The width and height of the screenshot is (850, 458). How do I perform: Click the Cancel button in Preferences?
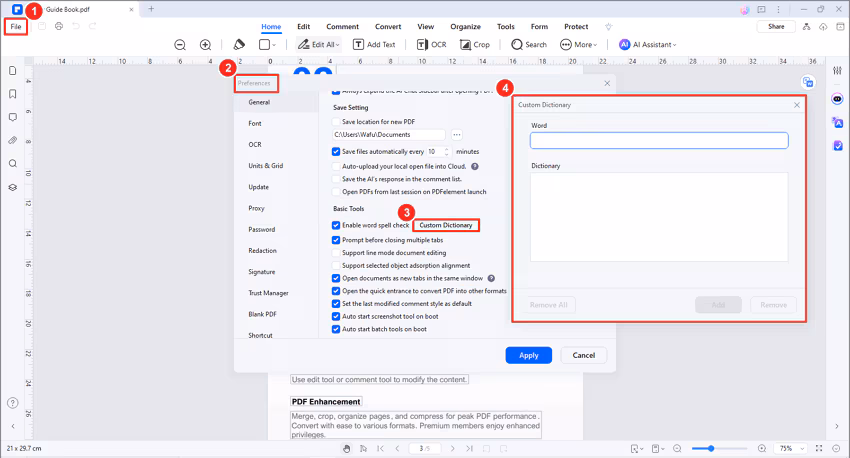click(x=584, y=356)
